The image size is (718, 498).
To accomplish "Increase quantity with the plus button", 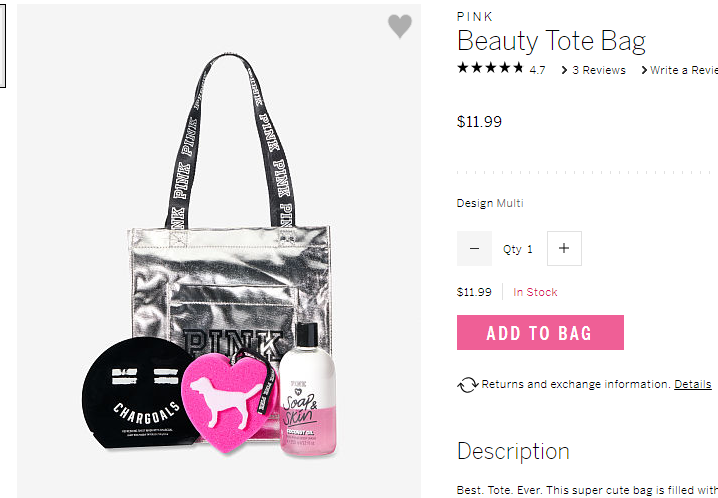I will (x=564, y=249).
